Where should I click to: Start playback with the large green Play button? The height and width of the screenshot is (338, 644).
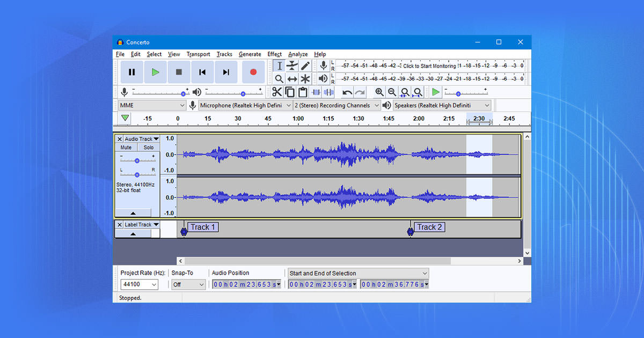tap(155, 72)
